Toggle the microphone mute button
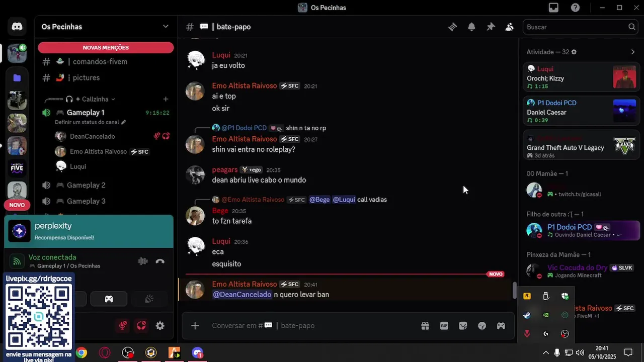 coord(122,326)
